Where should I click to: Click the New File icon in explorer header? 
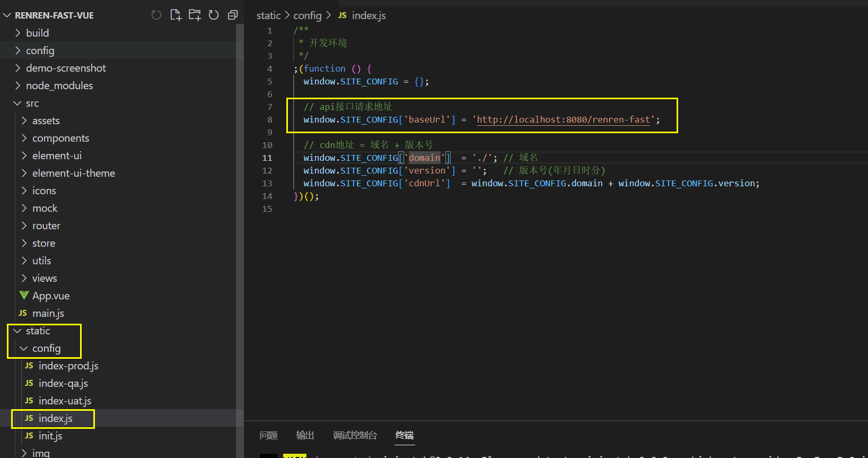pos(176,15)
